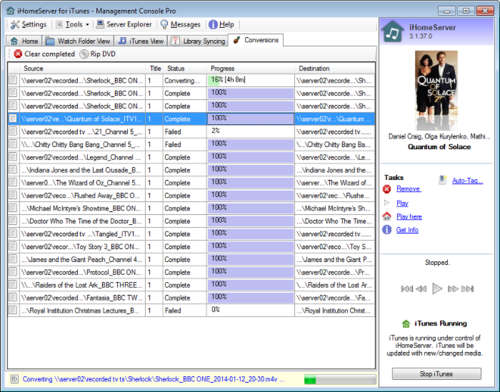Sort by the Source column header
Viewport: 500px width, 392px height.
(x=82, y=68)
